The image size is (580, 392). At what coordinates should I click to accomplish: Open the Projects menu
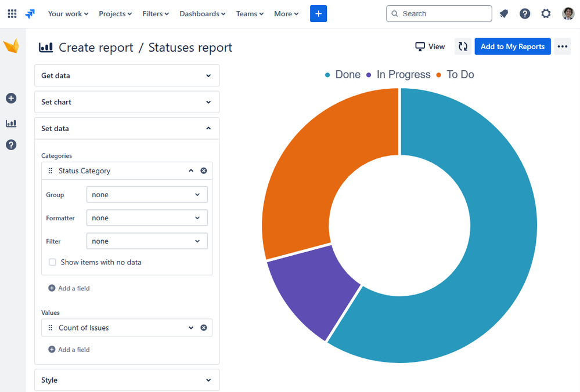tap(115, 14)
